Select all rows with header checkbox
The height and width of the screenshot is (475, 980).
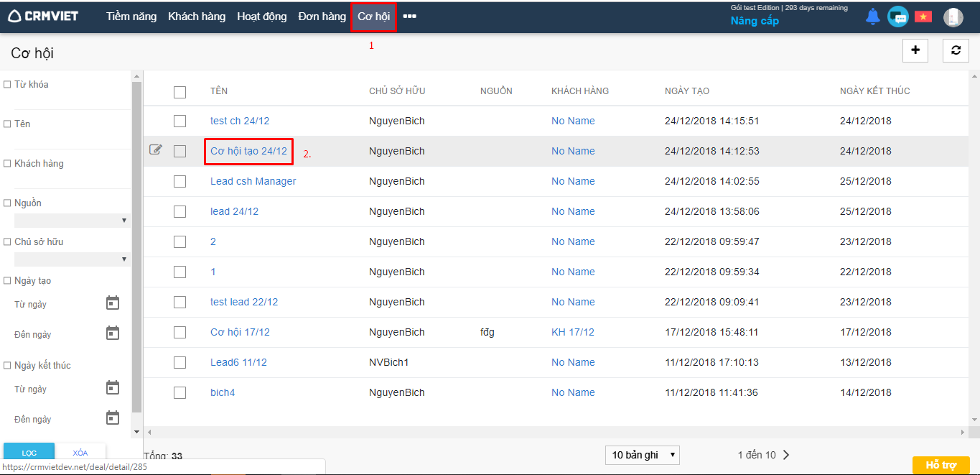179,92
